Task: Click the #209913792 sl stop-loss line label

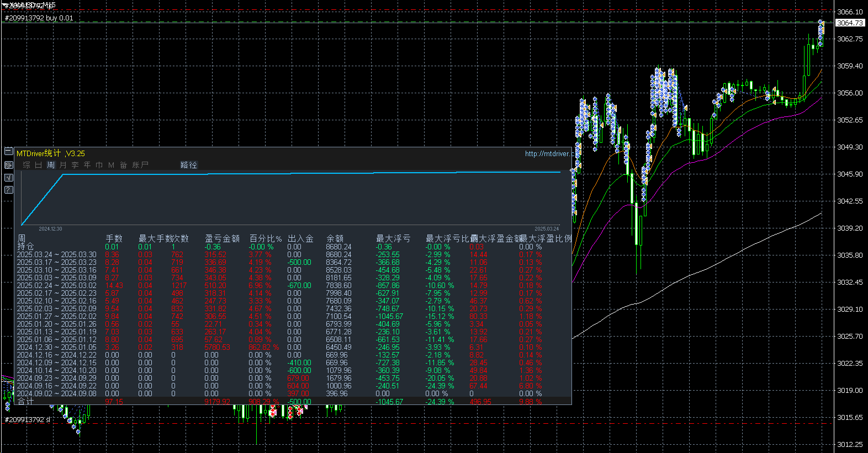Action: tap(27, 419)
